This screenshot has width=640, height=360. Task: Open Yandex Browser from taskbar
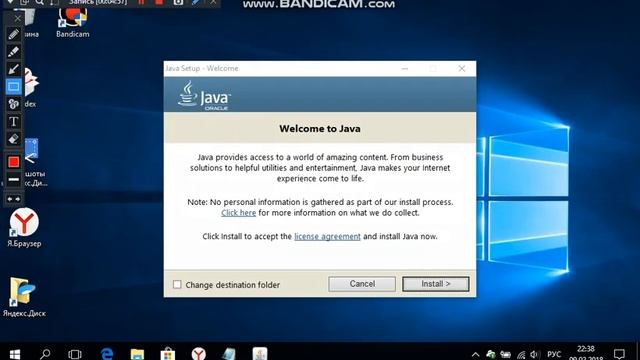coord(198,353)
